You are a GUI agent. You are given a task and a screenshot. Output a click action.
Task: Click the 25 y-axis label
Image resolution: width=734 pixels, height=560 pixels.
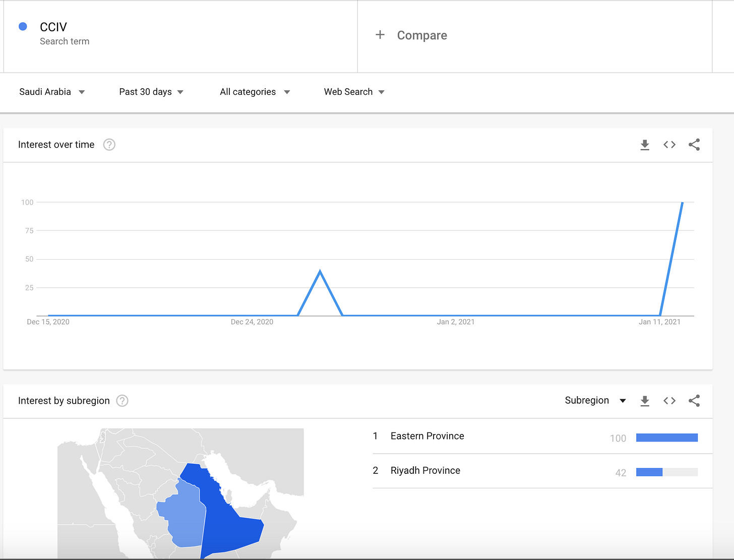point(29,288)
